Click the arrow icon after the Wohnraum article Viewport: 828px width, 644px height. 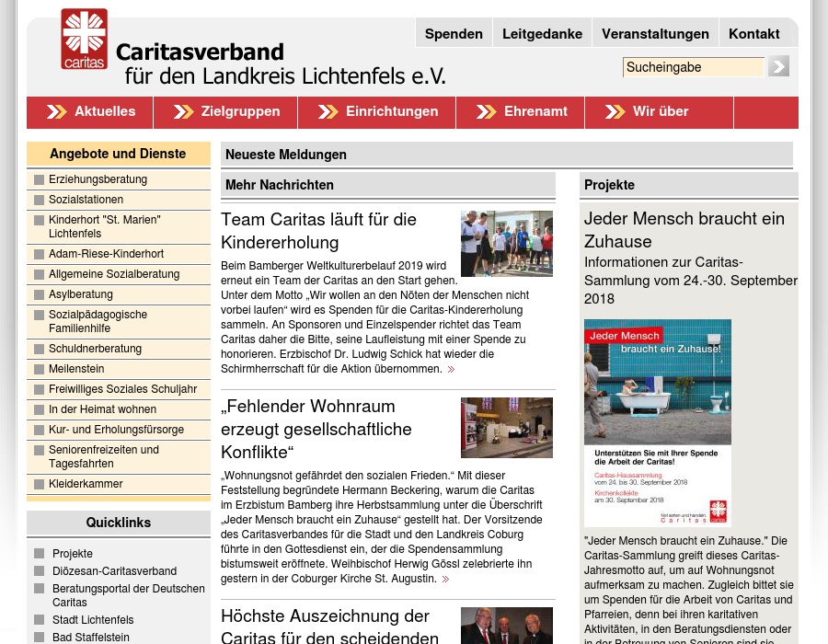[x=444, y=579]
